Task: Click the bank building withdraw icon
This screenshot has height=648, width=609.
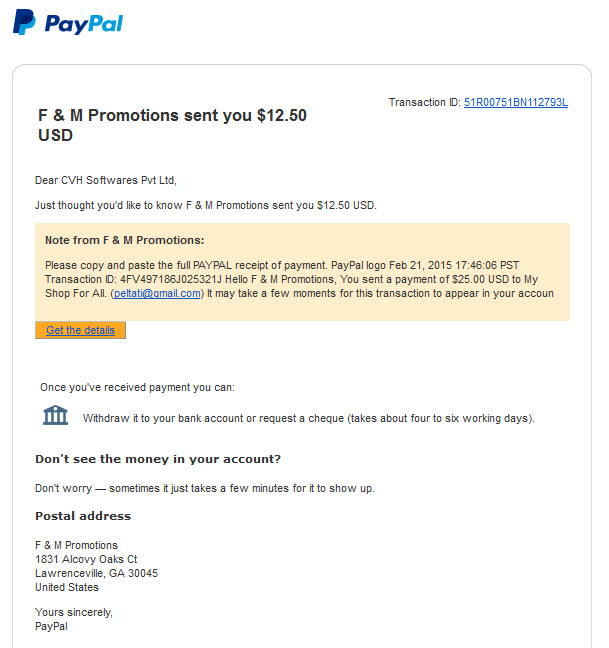Action: coord(55,415)
